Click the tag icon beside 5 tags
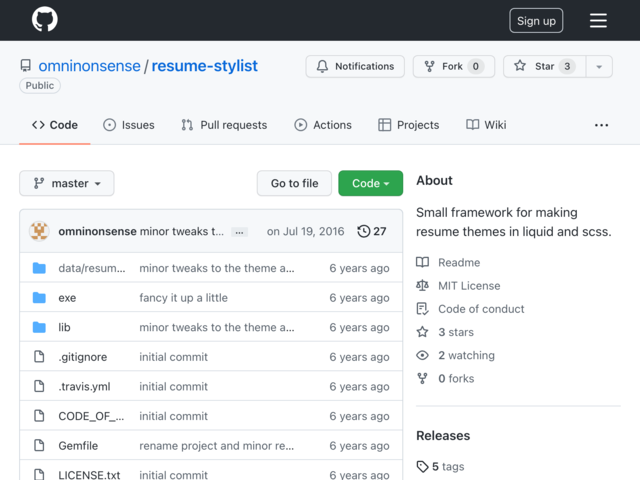 pos(422,466)
